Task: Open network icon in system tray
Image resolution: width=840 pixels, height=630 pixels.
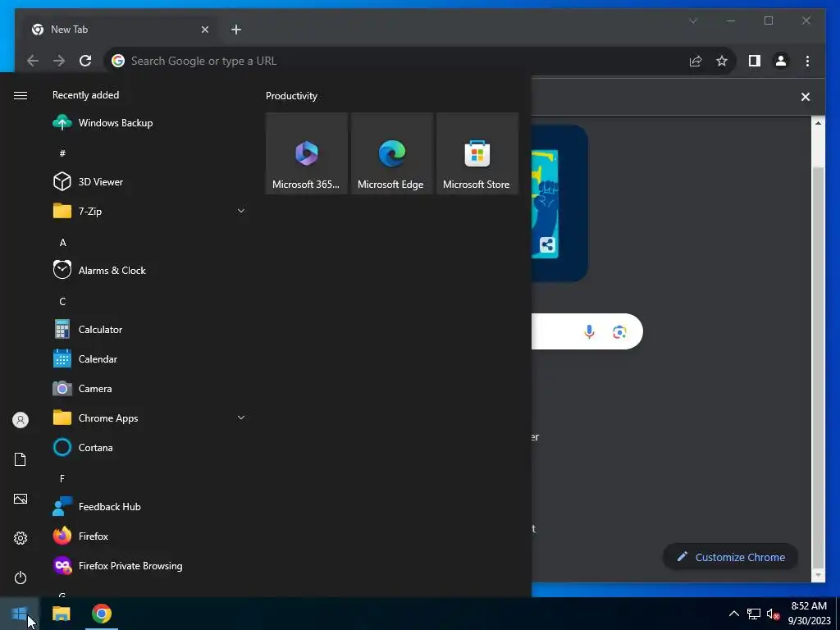Action: tap(754, 614)
